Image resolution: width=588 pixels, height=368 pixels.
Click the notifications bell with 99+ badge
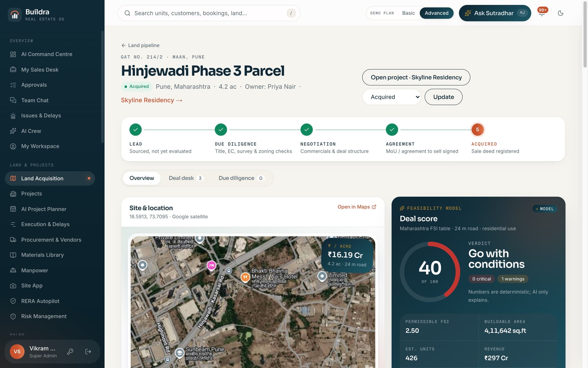(x=542, y=13)
